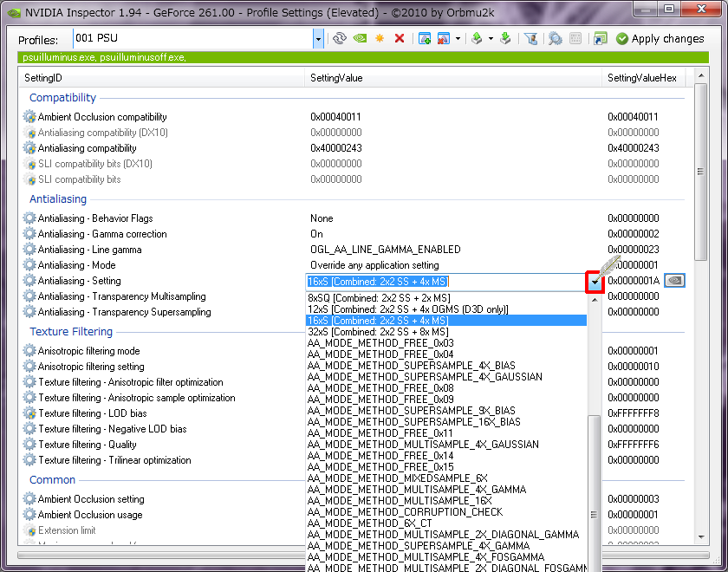
Task: Click the gear icon for Antialiasing - Gamma correction
Action: tap(29, 233)
